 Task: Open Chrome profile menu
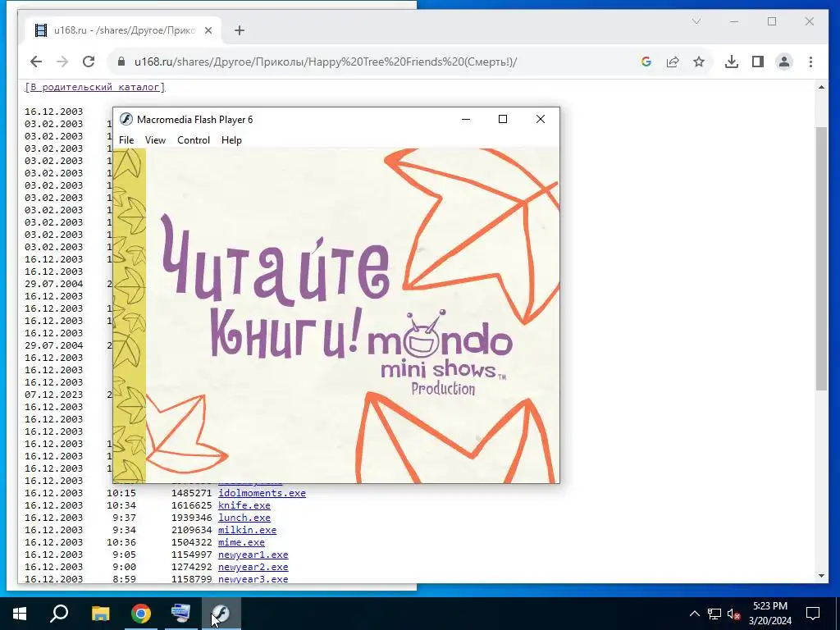(x=784, y=62)
